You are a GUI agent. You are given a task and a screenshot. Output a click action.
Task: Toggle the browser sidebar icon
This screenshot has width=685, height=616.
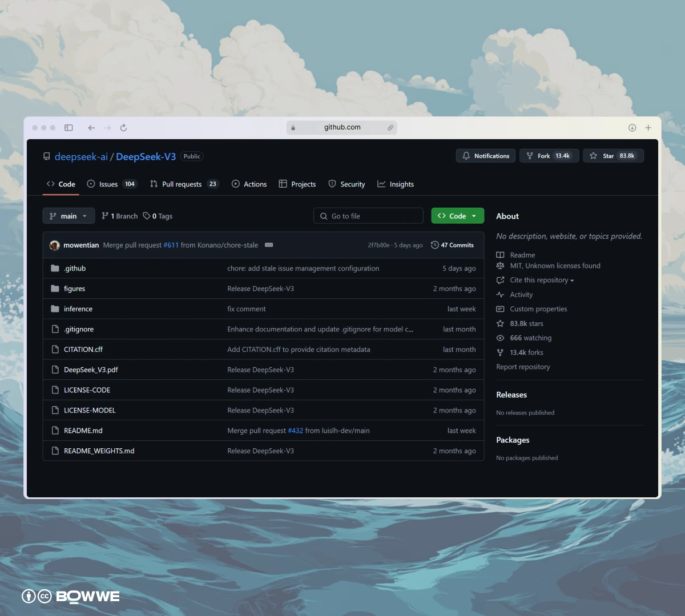click(68, 128)
